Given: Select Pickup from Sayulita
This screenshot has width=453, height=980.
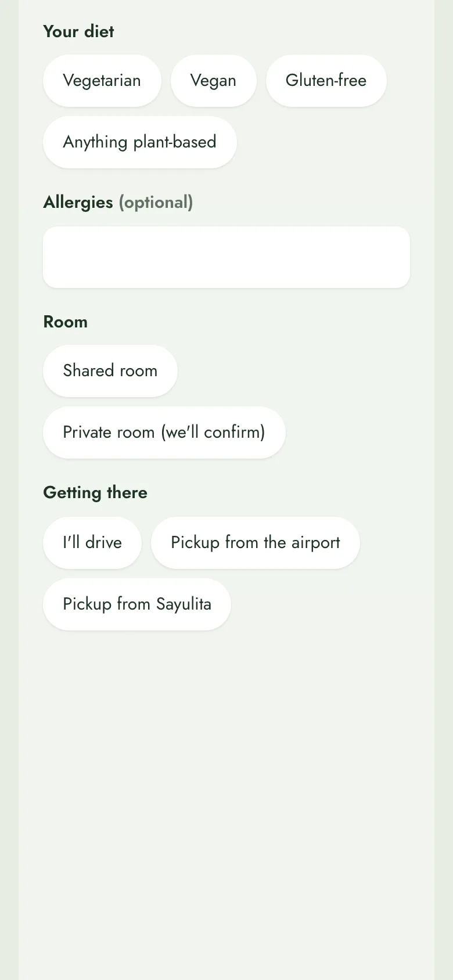Looking at the screenshot, I should (136, 604).
